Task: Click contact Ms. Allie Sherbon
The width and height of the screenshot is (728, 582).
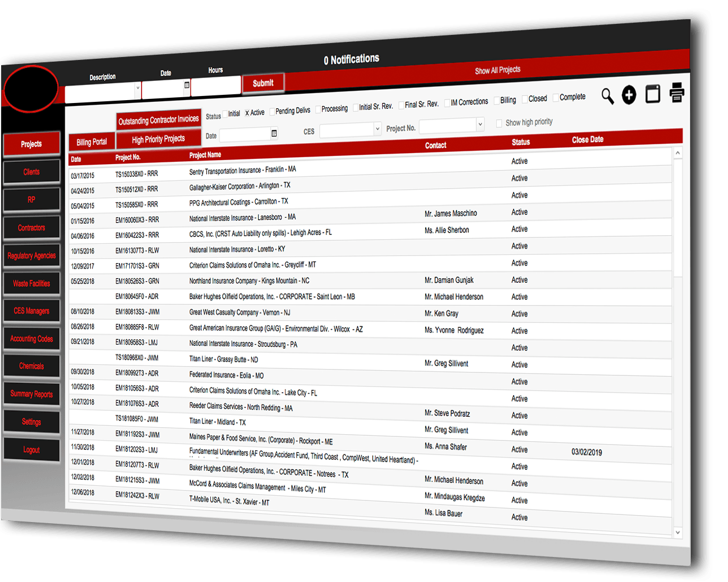Action: coord(447,230)
